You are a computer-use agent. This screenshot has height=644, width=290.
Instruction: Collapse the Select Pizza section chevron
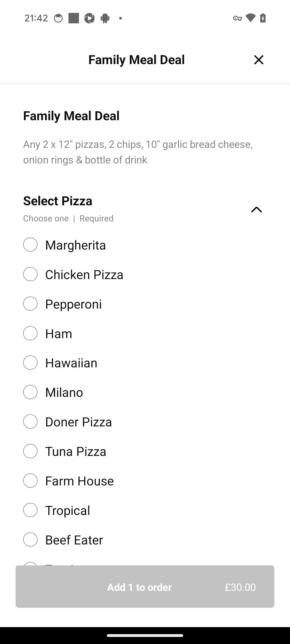(256, 209)
